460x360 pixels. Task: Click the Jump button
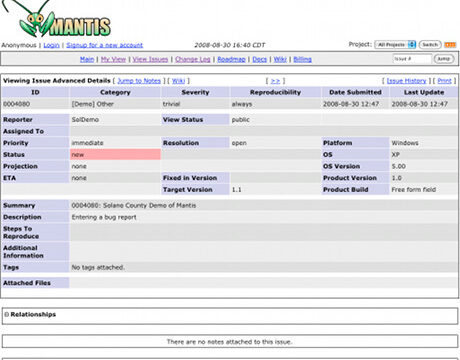(444, 59)
